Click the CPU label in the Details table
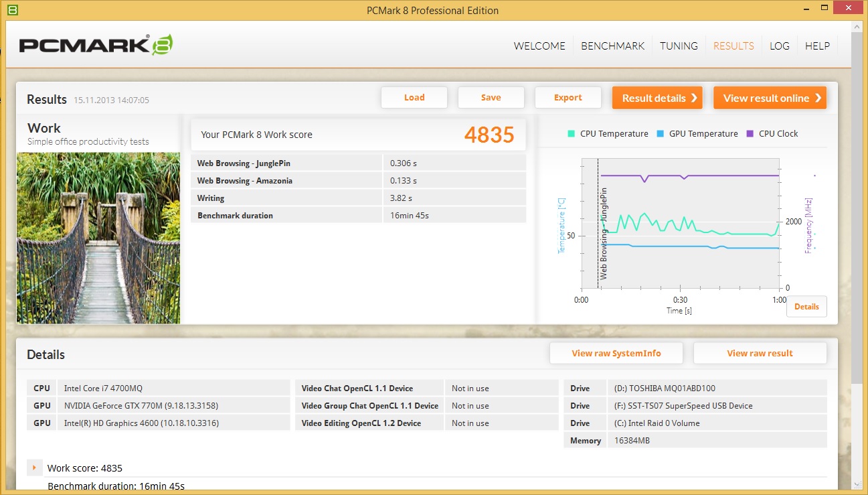The height and width of the screenshot is (495, 868). point(42,388)
